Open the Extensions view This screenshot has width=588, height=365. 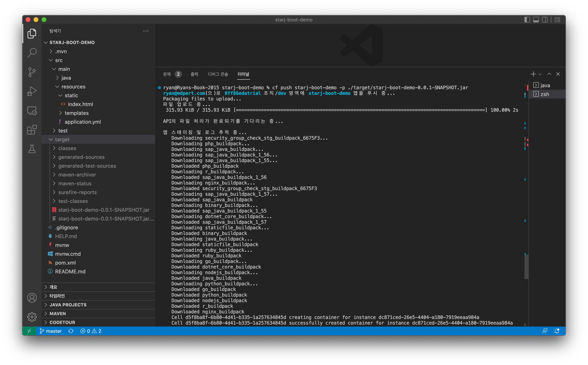(x=32, y=130)
